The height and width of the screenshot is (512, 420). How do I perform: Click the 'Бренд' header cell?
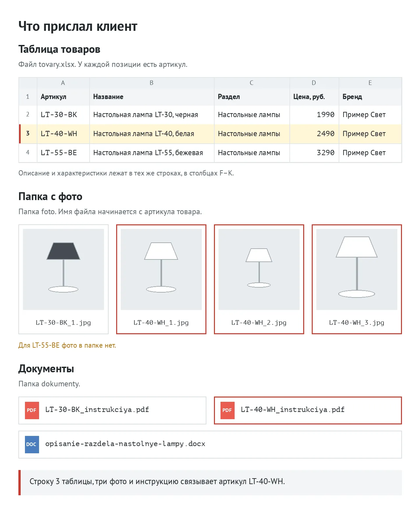pyautogui.click(x=370, y=97)
